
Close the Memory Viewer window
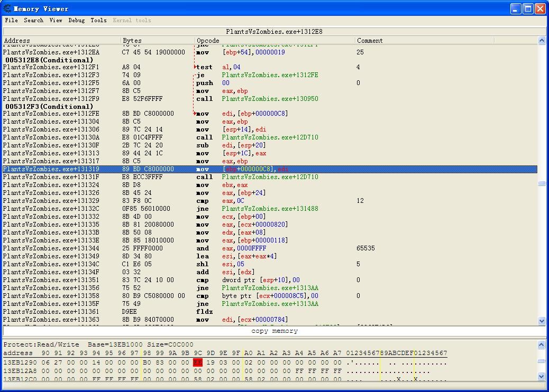pos(540,9)
